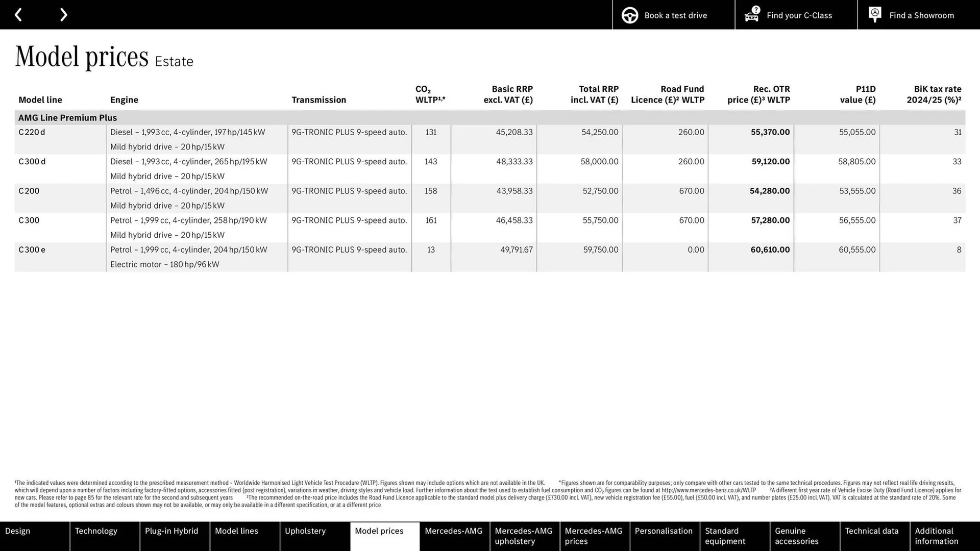Click the forward navigation chevron

click(63, 14)
